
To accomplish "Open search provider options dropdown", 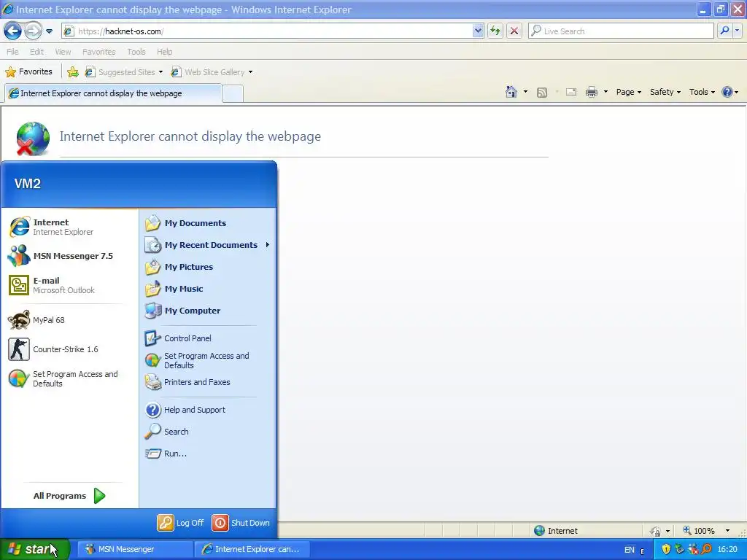I will click(x=738, y=31).
